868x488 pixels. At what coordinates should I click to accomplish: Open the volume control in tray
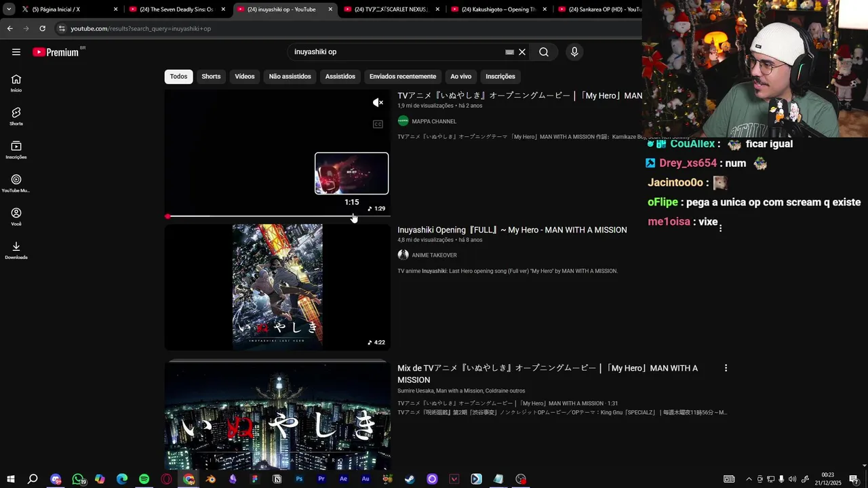tap(792, 479)
